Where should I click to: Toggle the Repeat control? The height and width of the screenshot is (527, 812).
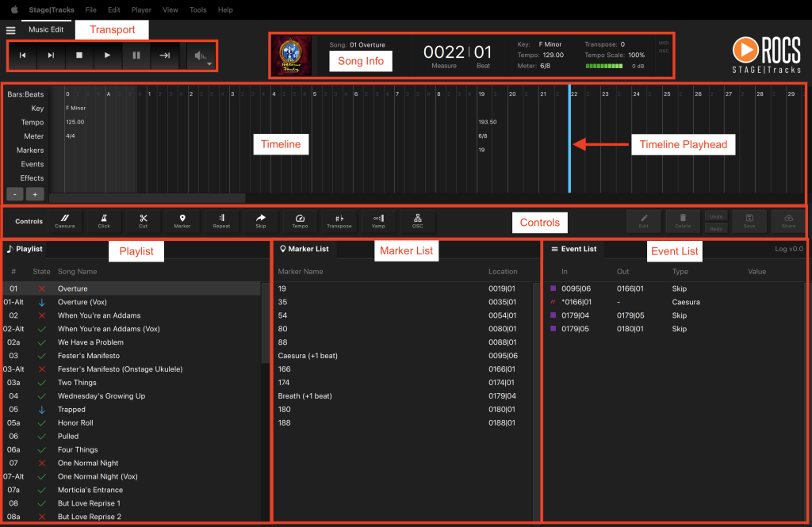pyautogui.click(x=221, y=220)
